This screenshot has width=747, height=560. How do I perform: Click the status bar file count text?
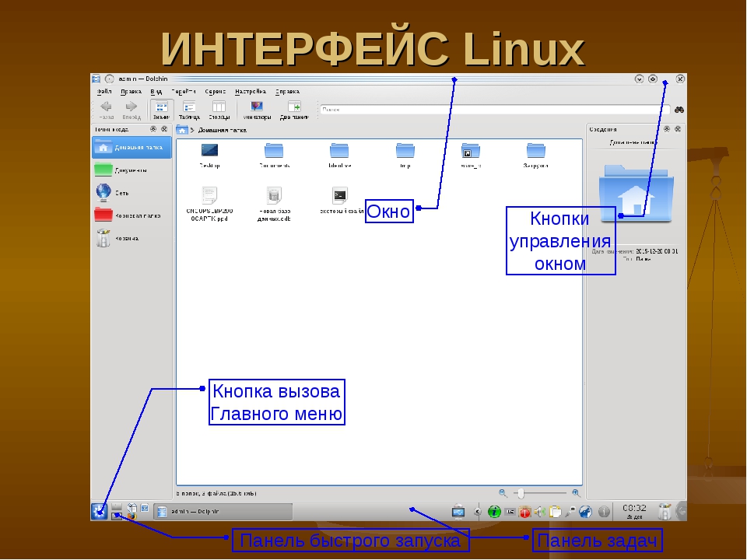click(x=216, y=493)
